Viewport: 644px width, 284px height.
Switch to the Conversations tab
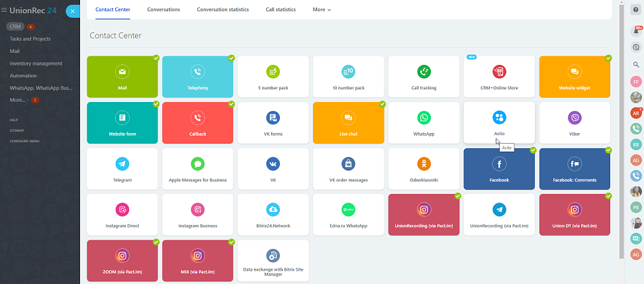(x=163, y=9)
